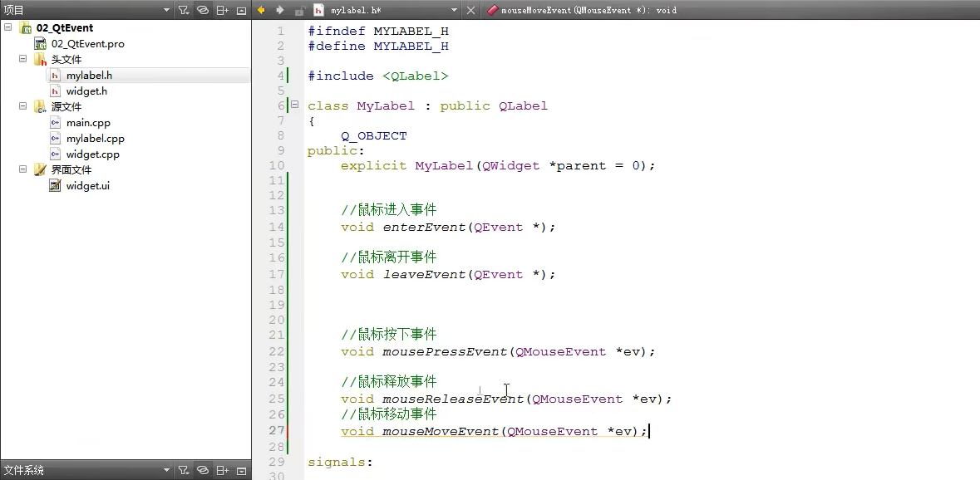Click line number 27 in the gutter
The image size is (980, 480).
tap(276, 430)
